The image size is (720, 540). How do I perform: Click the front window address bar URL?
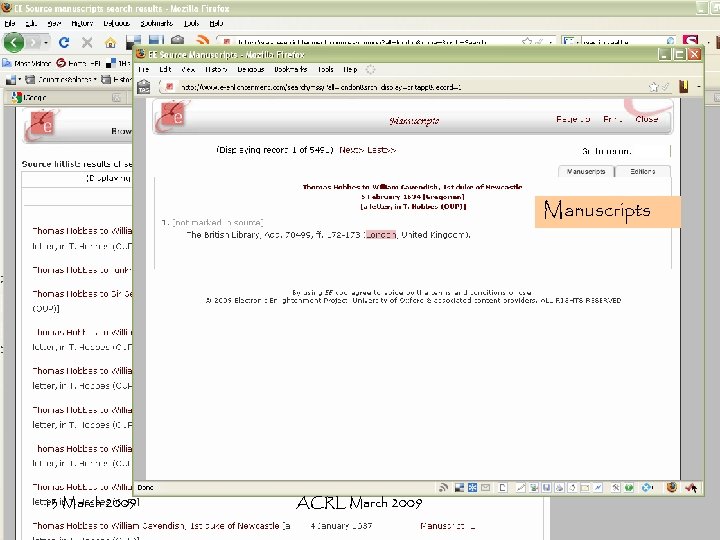coord(321,87)
